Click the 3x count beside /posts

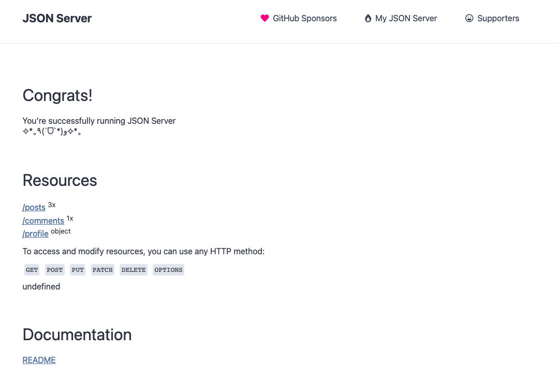coord(52,205)
